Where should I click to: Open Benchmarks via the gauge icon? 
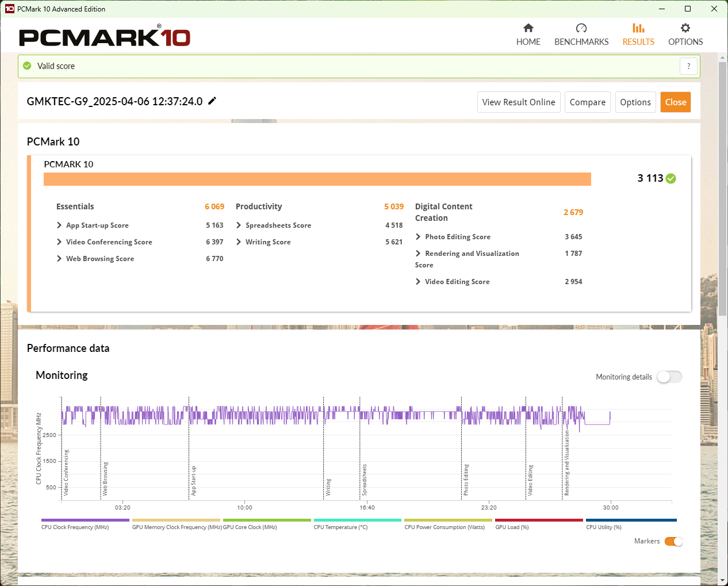pos(581,28)
